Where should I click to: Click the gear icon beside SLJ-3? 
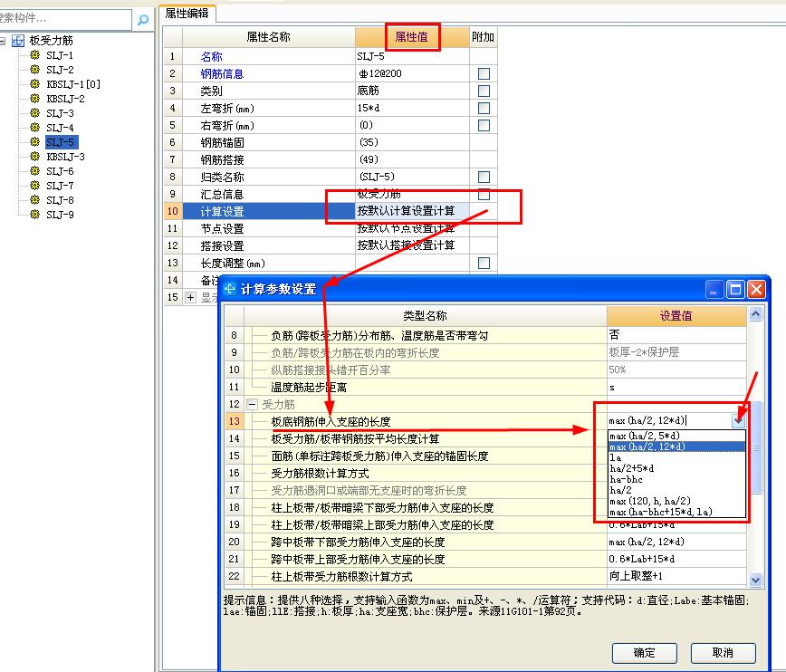pyautogui.click(x=34, y=113)
